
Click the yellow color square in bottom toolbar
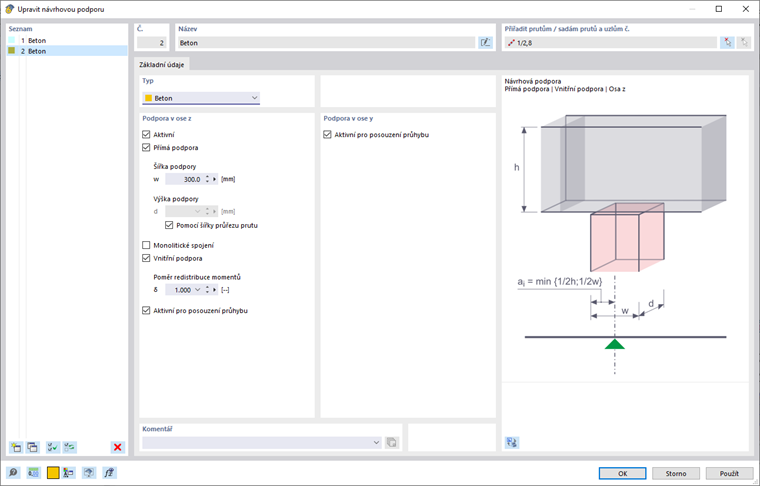click(x=53, y=472)
